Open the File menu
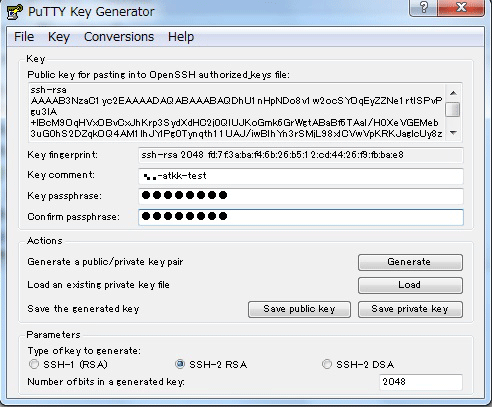 [24, 37]
